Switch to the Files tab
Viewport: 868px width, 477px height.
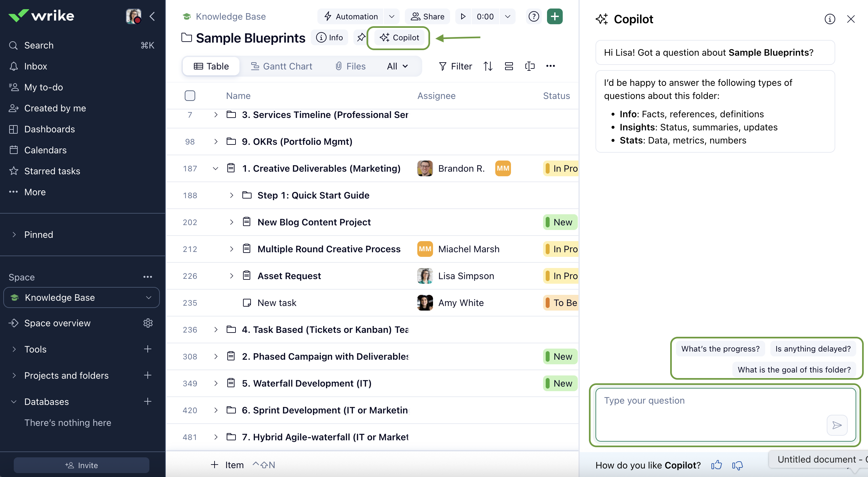[x=350, y=66]
